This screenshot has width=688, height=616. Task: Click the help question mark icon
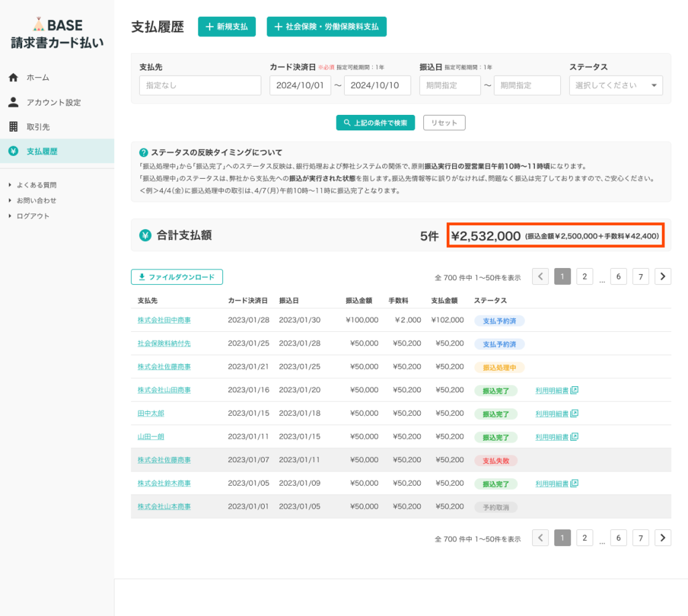click(x=143, y=152)
